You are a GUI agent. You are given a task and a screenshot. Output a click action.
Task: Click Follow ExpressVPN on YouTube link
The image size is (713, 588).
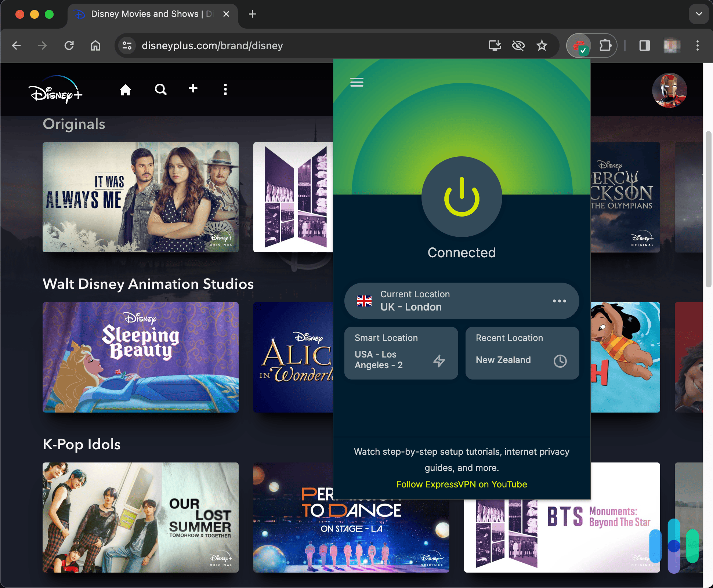[461, 484]
